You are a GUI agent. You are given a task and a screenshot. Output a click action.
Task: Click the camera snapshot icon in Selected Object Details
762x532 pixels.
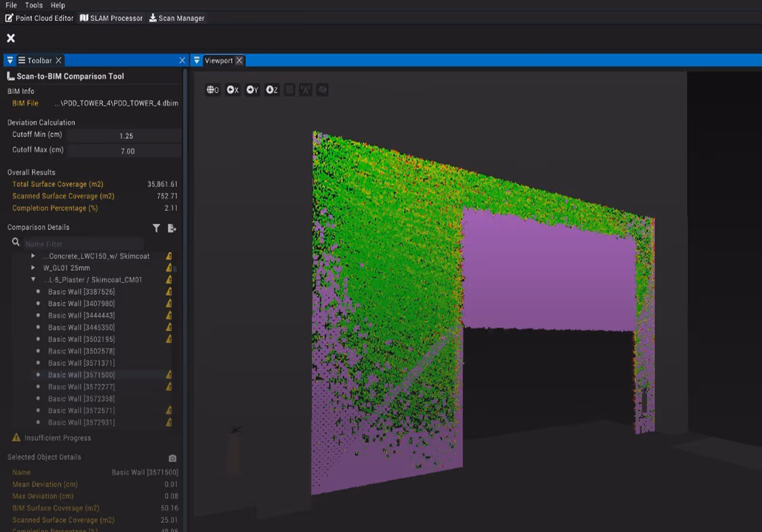click(171, 458)
